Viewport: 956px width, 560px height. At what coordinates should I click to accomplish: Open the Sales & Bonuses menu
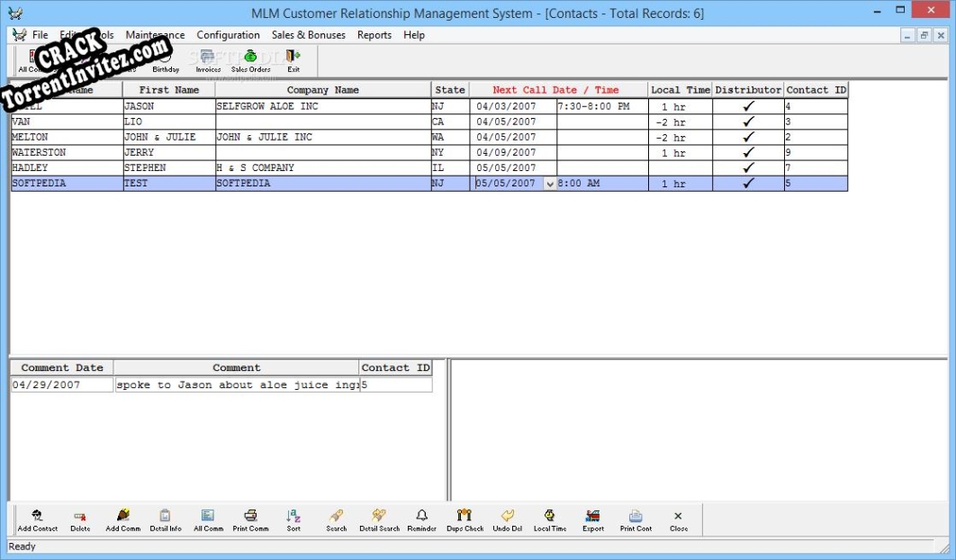pyautogui.click(x=308, y=35)
